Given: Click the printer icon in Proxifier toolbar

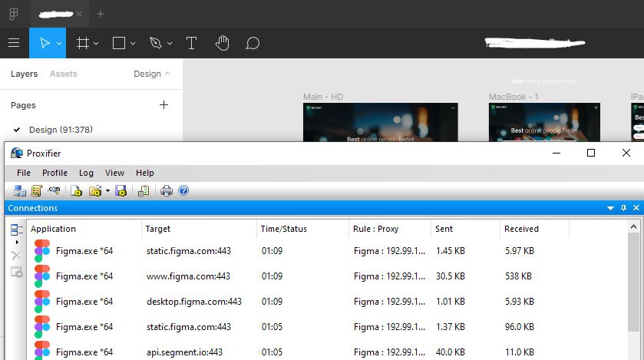Looking at the screenshot, I should 167,191.
